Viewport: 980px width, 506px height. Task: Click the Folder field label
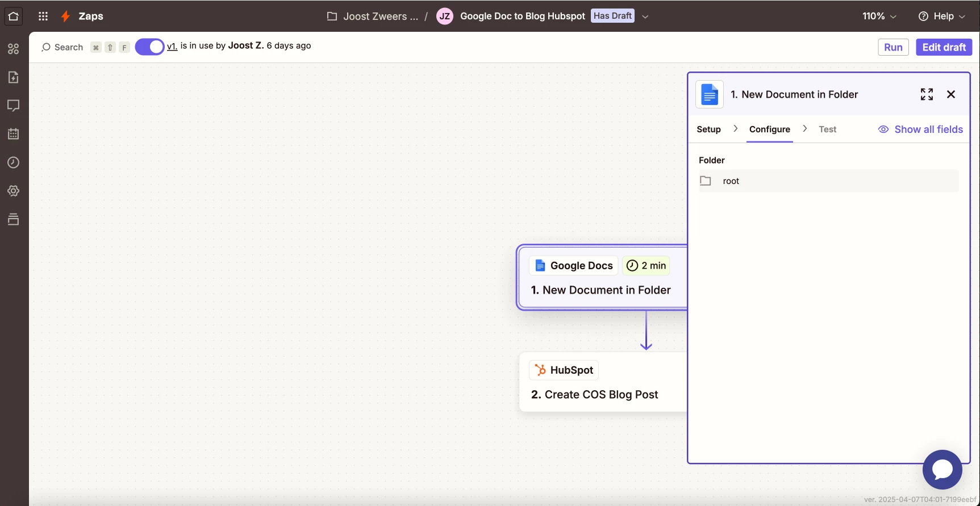711,160
